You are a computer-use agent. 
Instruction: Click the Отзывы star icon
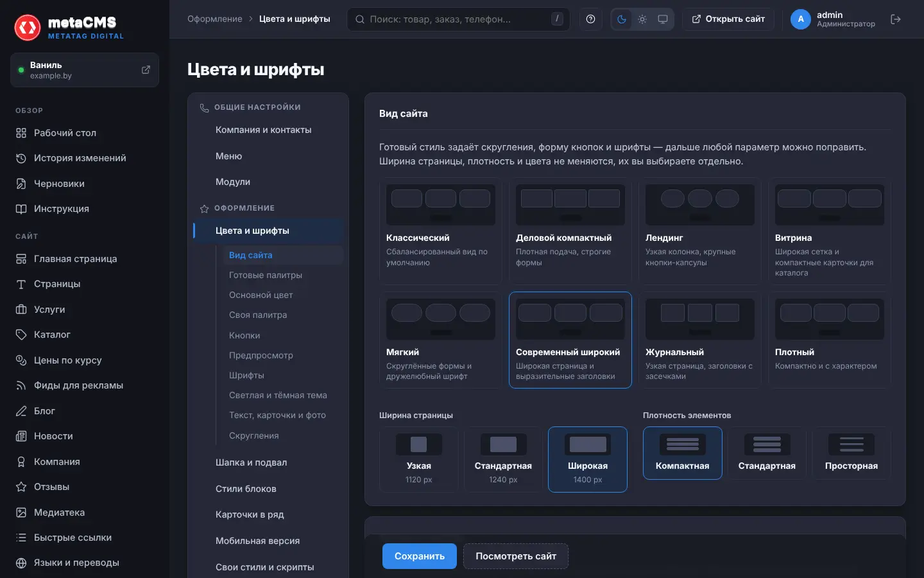[x=21, y=487]
